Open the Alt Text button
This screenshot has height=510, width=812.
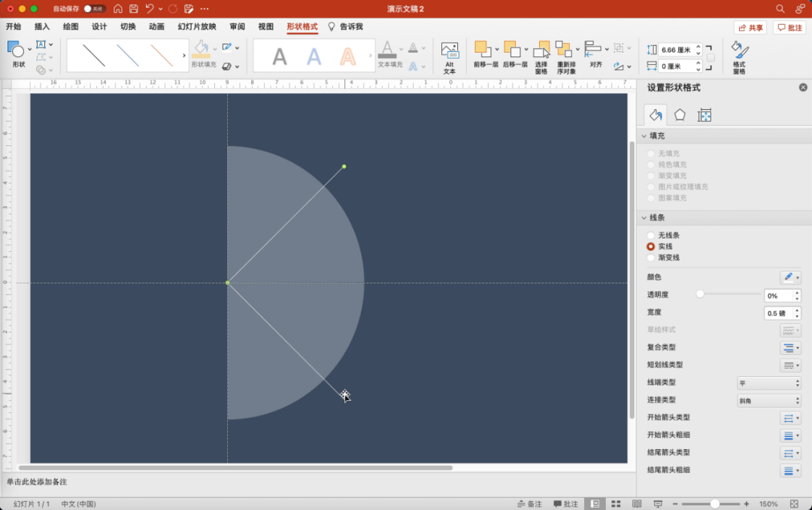point(450,57)
